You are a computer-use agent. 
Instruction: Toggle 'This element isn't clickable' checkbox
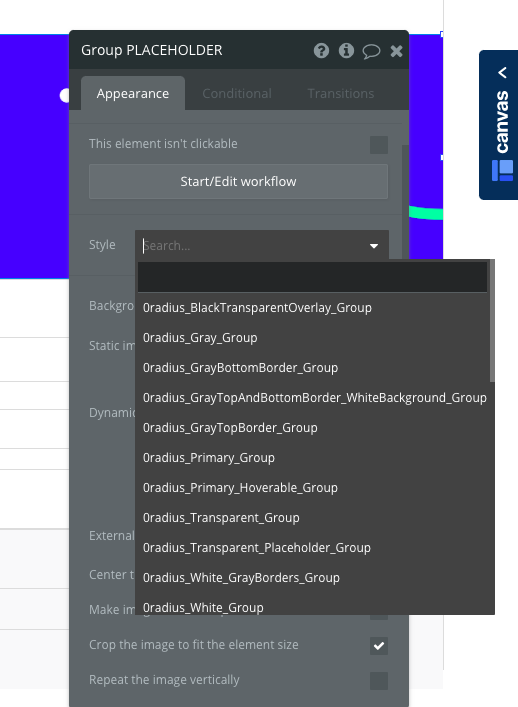pos(379,145)
